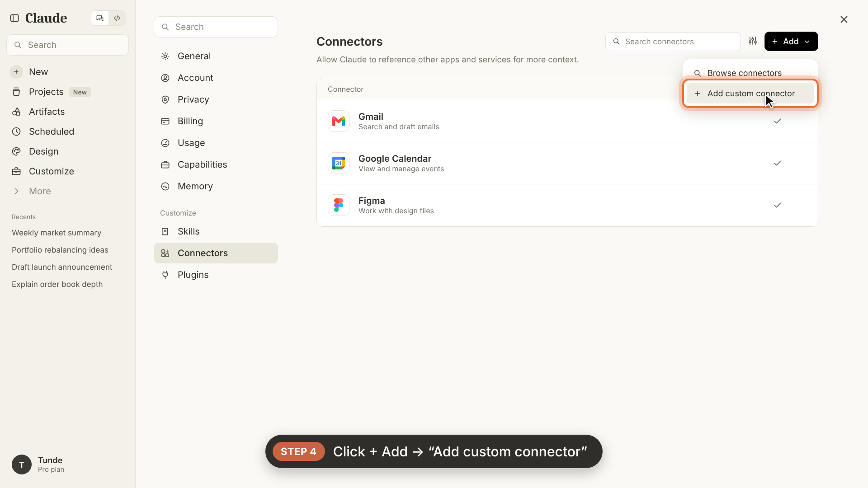The height and width of the screenshot is (488, 868).
Task: Focus the sidebar Search field
Action: [x=68, y=45]
